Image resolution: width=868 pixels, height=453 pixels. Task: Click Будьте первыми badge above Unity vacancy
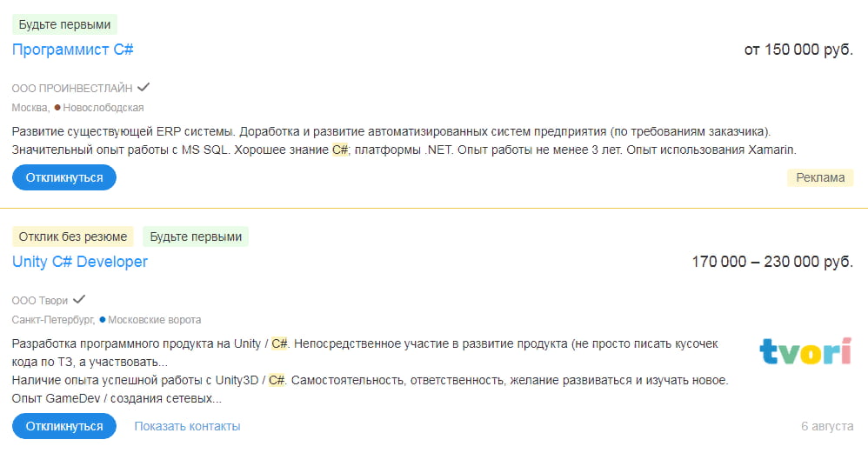(x=196, y=236)
